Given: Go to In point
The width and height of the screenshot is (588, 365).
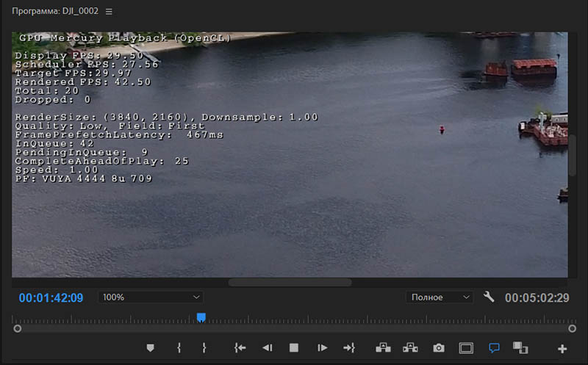Looking at the screenshot, I should tap(240, 348).
